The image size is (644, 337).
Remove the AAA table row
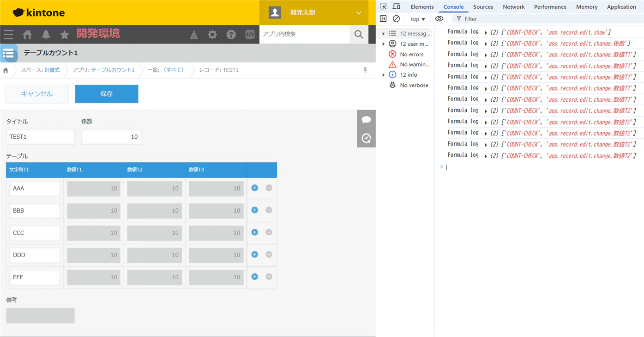tap(269, 188)
